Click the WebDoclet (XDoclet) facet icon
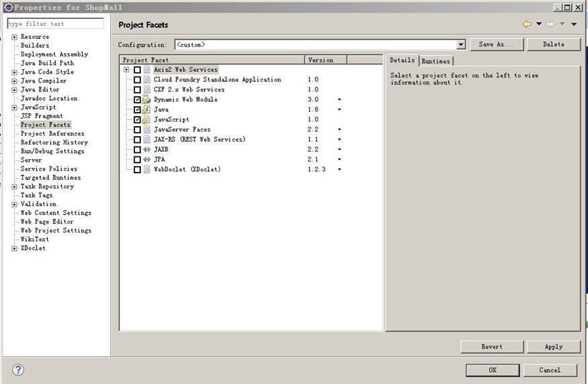This screenshot has width=588, height=384. pyautogui.click(x=147, y=169)
